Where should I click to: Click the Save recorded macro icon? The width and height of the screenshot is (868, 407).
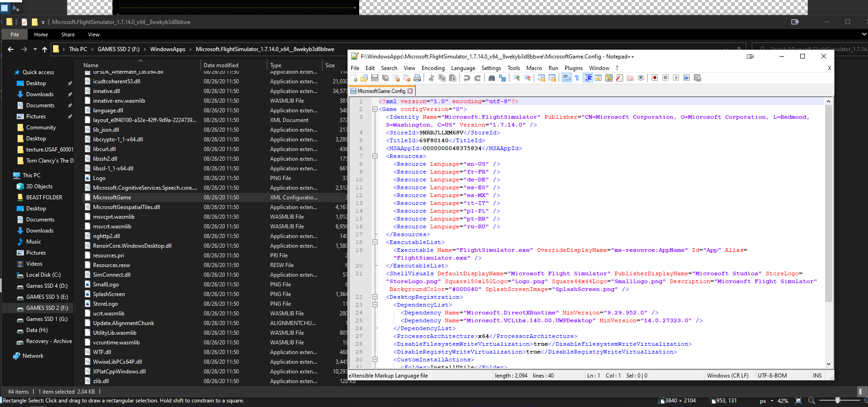click(697, 78)
